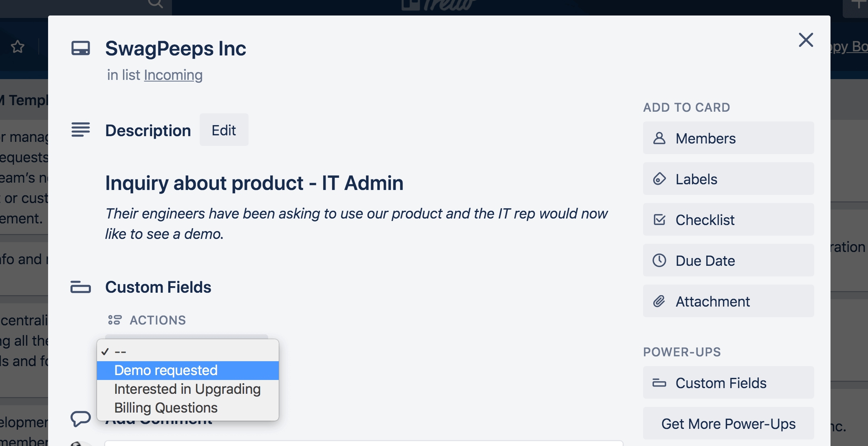Click 'Incoming' list hyperlink

point(173,74)
